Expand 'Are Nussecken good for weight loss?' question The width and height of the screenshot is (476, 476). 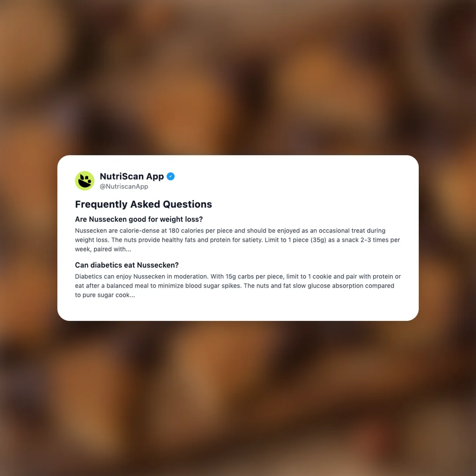coord(139,219)
